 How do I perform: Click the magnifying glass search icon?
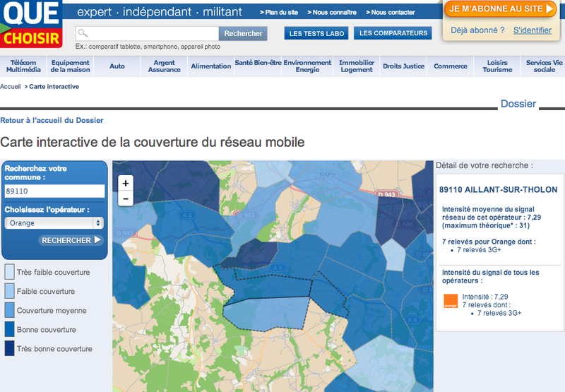[x=83, y=33]
